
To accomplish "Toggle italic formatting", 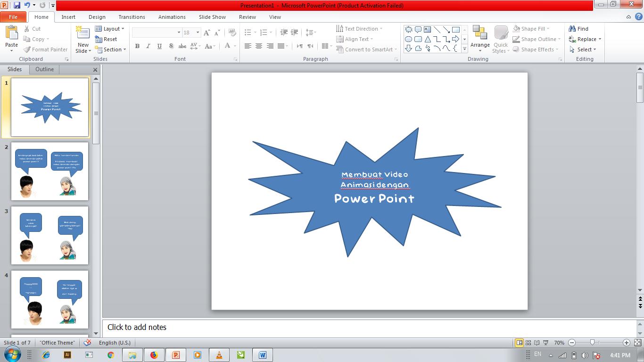I will [x=148, y=46].
